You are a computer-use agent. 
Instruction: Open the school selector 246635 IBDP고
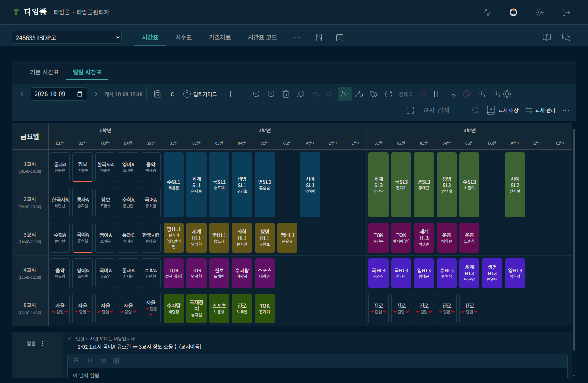click(x=67, y=37)
